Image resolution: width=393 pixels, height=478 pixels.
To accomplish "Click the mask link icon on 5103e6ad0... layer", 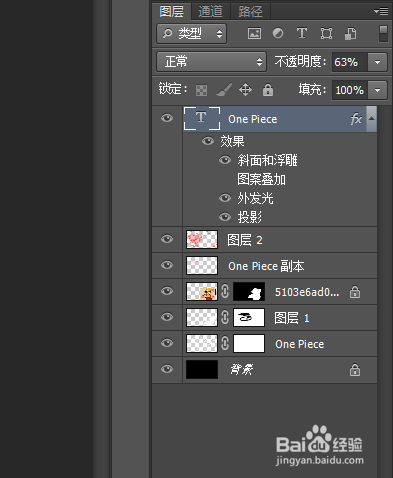I will 225,291.
